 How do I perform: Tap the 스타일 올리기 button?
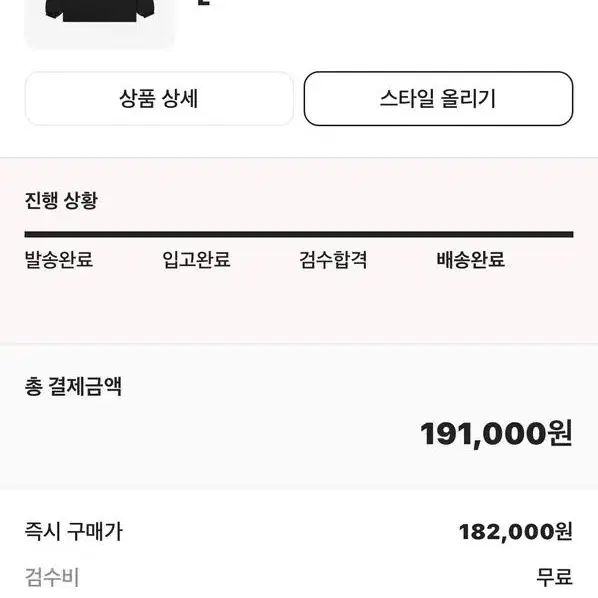pyautogui.click(x=438, y=98)
